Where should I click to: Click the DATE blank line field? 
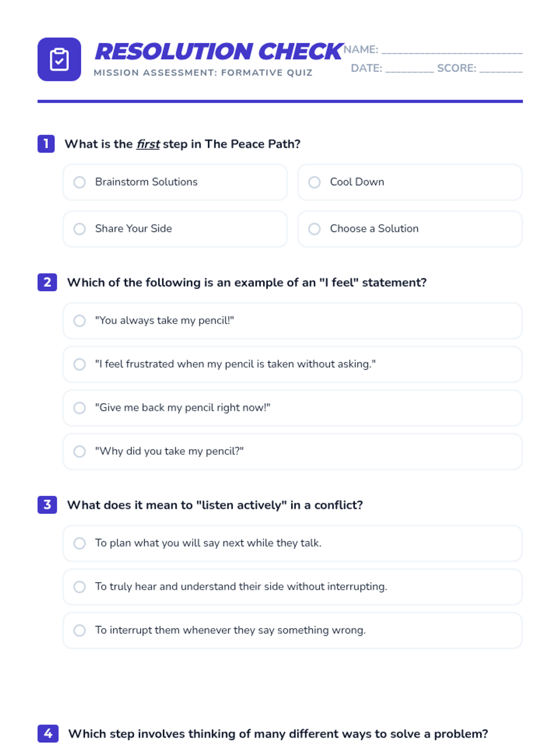point(410,69)
